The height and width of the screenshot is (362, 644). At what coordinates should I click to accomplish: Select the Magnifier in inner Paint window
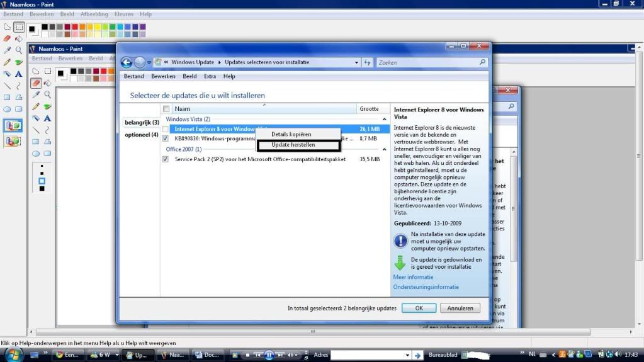48,94
